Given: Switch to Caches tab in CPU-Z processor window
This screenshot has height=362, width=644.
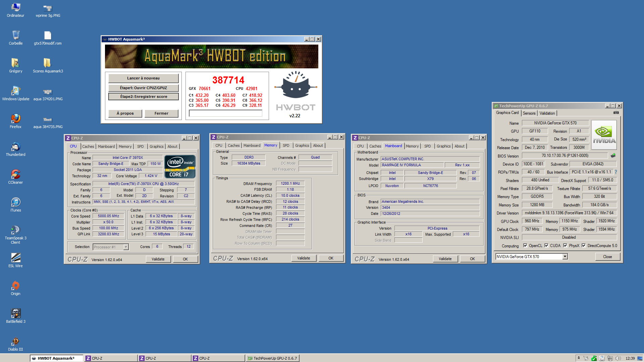Looking at the screenshot, I should coord(88,146).
